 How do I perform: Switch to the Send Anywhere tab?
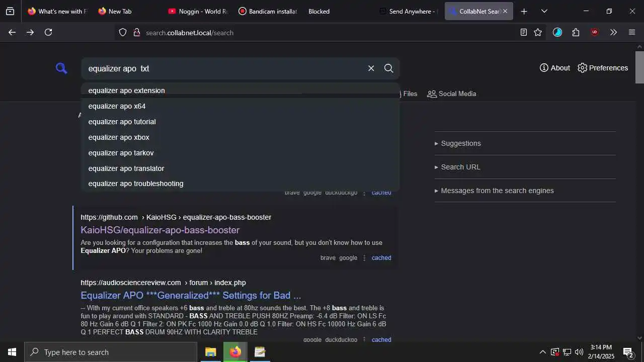point(408,11)
